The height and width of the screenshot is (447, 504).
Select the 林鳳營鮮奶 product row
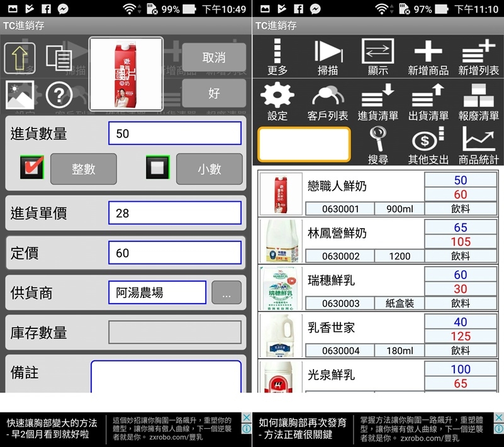click(378, 241)
